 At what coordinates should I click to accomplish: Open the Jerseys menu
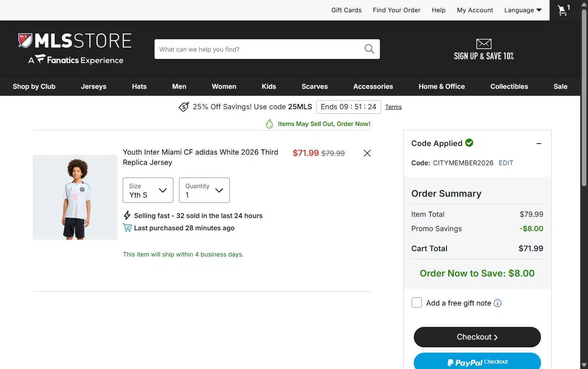tap(94, 86)
